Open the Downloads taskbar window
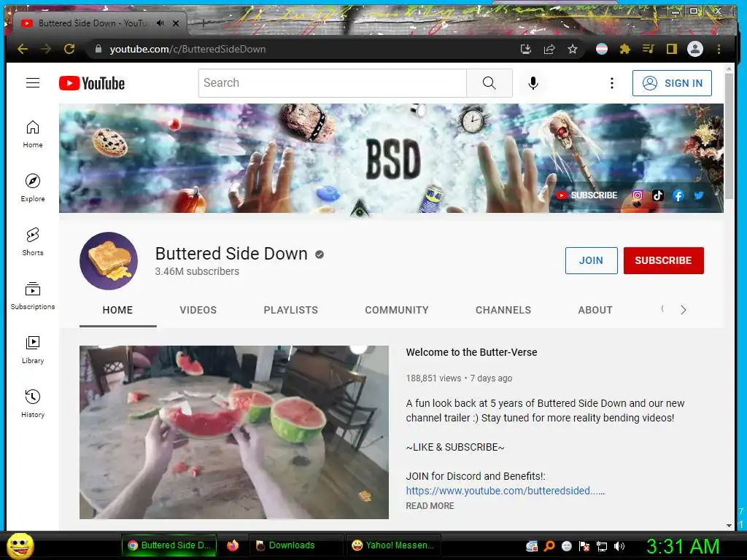747x560 pixels. [296, 545]
